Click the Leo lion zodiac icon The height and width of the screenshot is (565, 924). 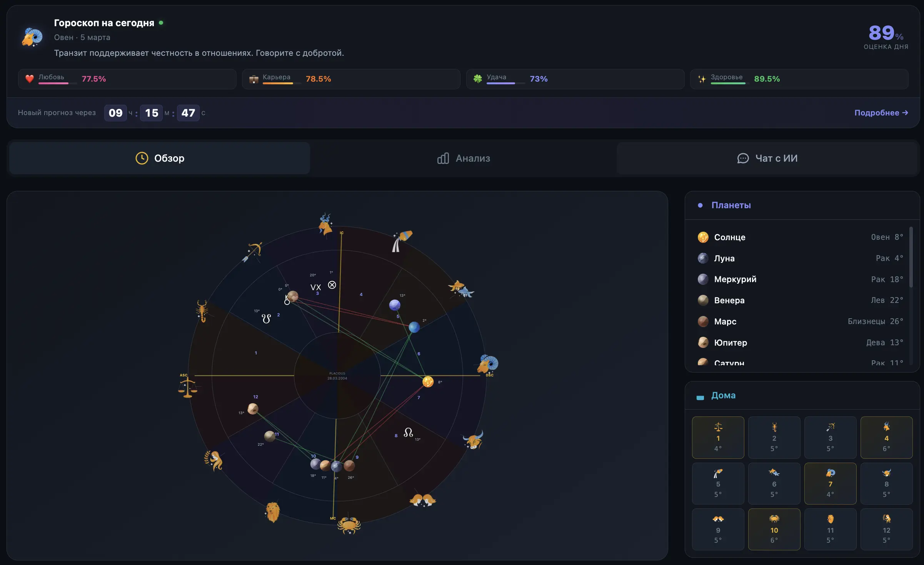pyautogui.click(x=272, y=512)
